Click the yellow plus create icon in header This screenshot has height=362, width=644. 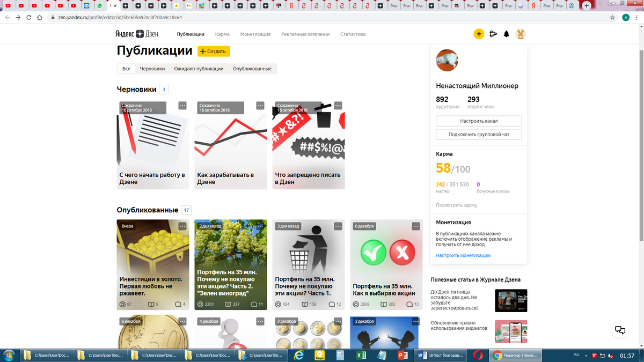479,34
